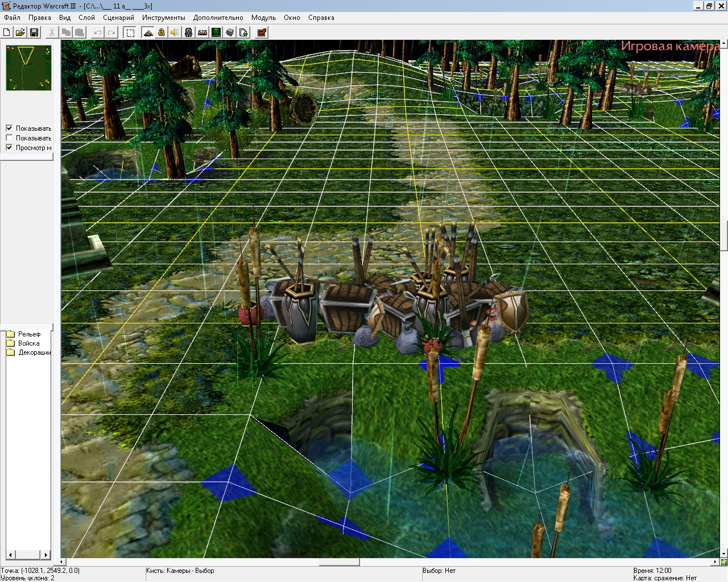The width and height of the screenshot is (728, 582).
Task: Open the Object editor helmet icon
Action: tap(189, 32)
